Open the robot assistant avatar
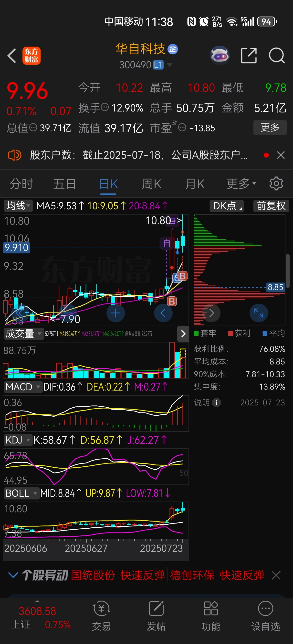The width and height of the screenshot is (293, 644). pyautogui.click(x=220, y=56)
